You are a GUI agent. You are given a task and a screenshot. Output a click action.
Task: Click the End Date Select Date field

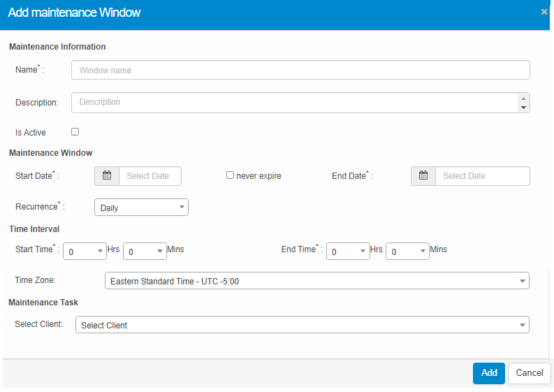(x=482, y=176)
